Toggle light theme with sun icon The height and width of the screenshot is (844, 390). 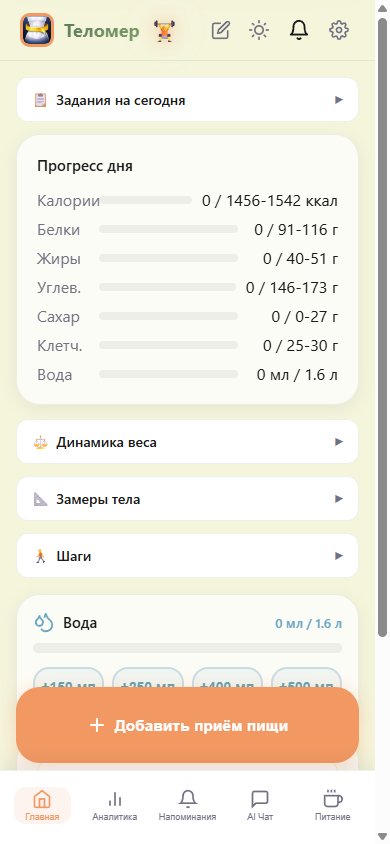259,30
